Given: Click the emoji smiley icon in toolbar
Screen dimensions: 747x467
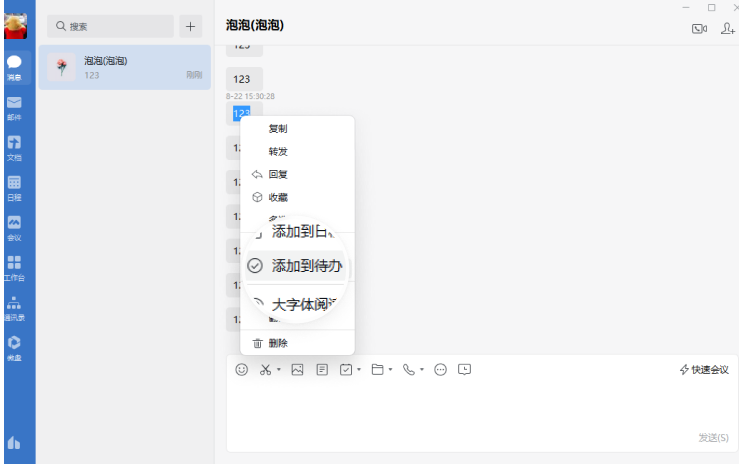Looking at the screenshot, I should [241, 370].
